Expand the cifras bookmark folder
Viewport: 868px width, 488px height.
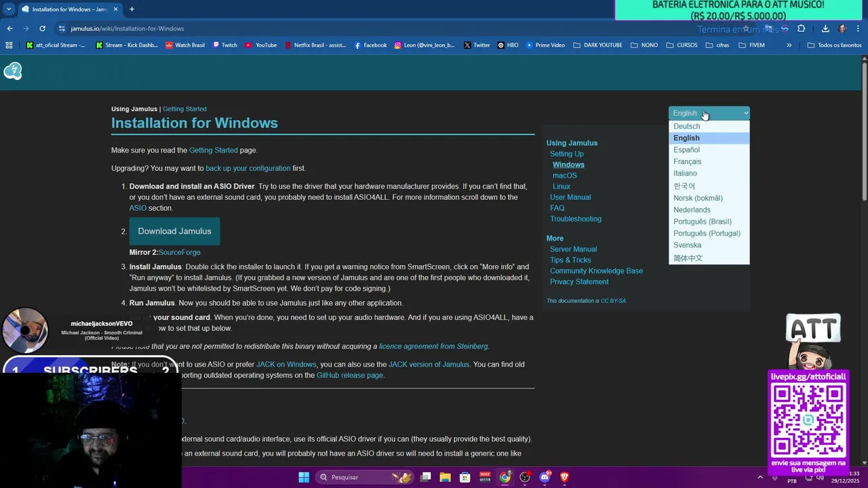(x=717, y=45)
